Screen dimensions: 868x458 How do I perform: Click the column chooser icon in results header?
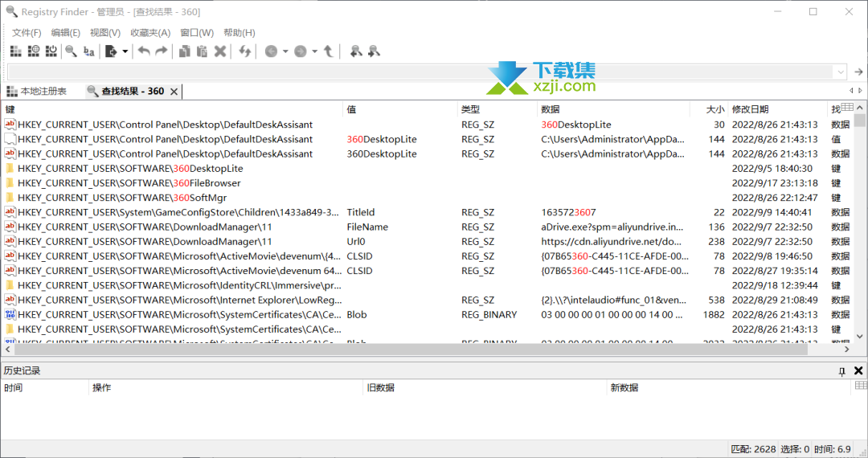848,108
